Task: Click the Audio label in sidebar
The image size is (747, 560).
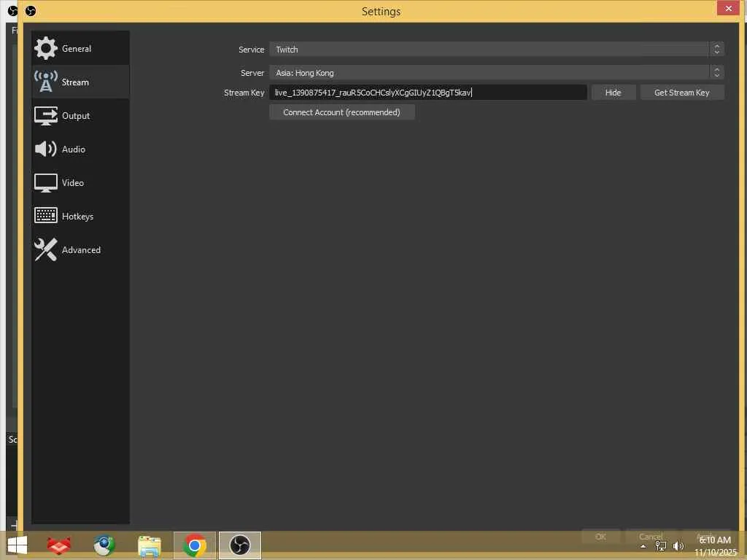Action: (x=74, y=149)
